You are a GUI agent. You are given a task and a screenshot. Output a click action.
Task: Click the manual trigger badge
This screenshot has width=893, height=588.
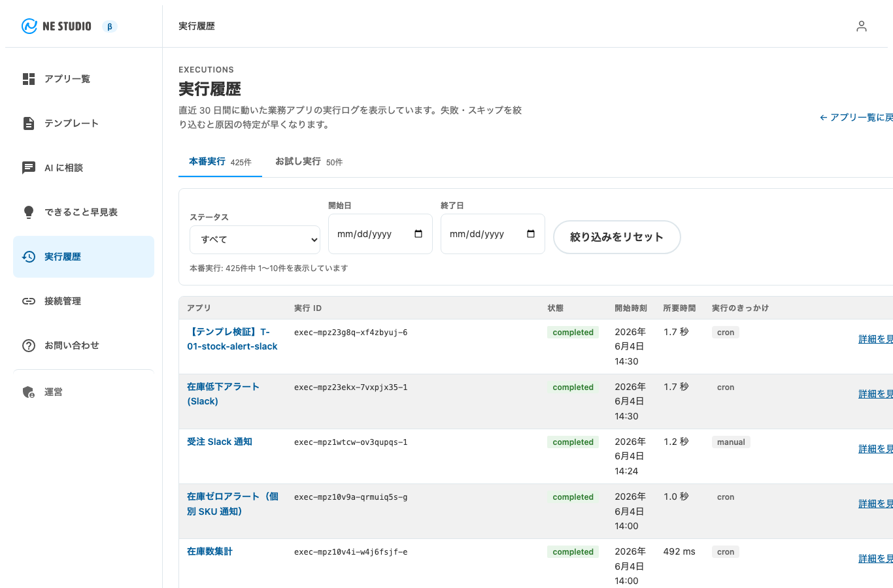(731, 442)
